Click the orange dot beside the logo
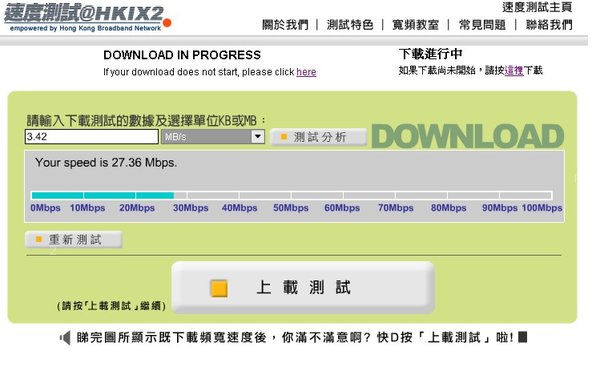 (x=167, y=23)
